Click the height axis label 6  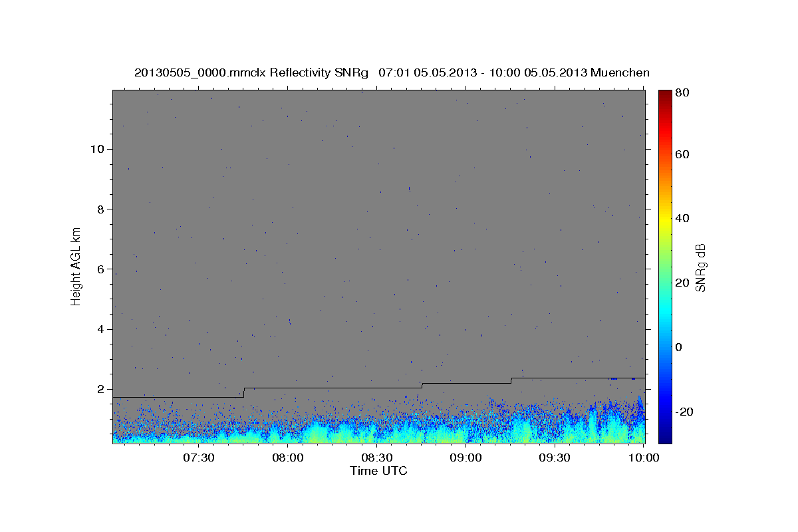coord(102,269)
